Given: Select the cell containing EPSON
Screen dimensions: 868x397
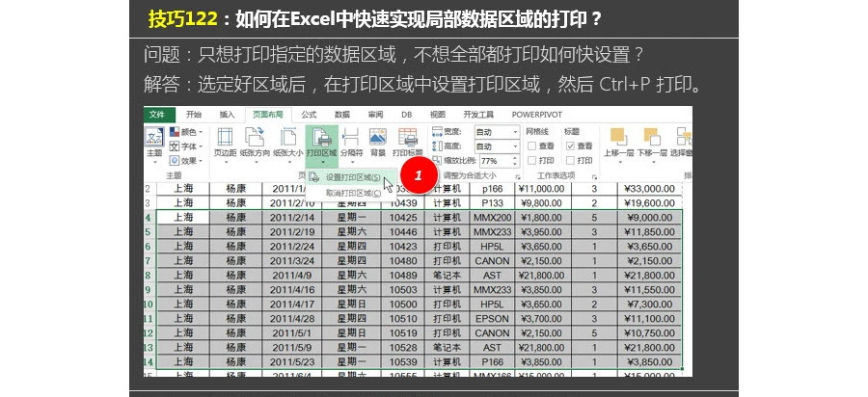Looking at the screenshot, I should click(x=492, y=319).
